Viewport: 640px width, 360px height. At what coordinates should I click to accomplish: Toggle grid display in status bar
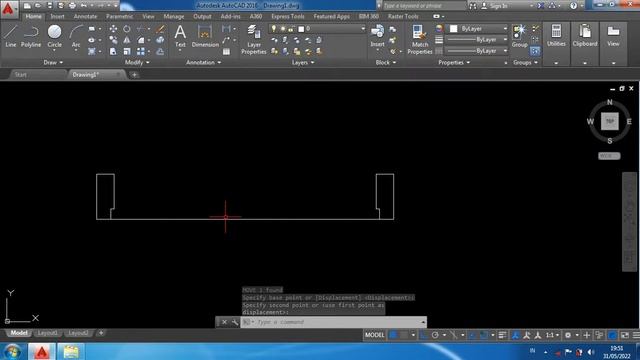coord(393,335)
